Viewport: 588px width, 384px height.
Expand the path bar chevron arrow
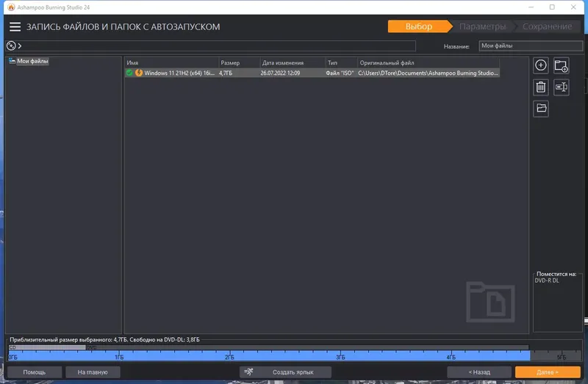point(20,46)
